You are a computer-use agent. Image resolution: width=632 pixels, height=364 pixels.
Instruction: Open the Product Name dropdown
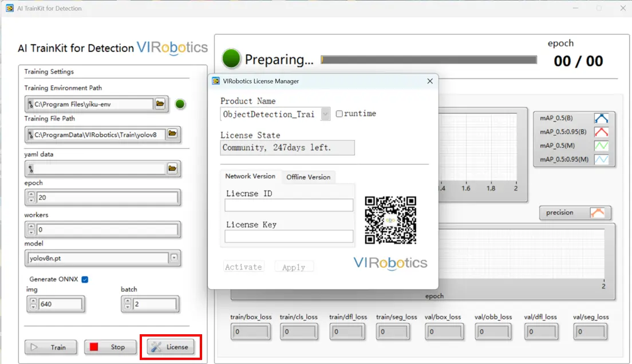325,114
